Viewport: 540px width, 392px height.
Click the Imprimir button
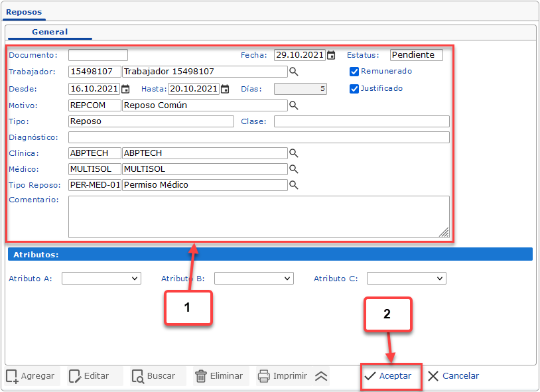284,376
